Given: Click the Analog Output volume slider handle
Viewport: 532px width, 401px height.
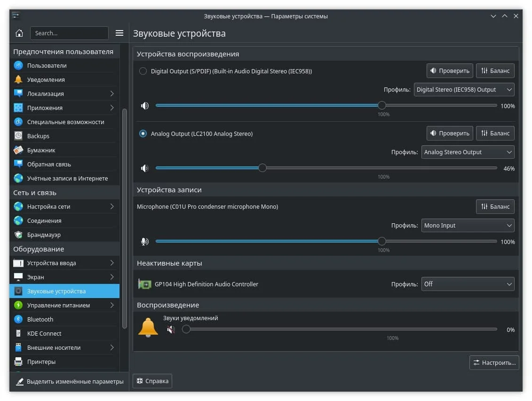Looking at the screenshot, I should [262, 168].
